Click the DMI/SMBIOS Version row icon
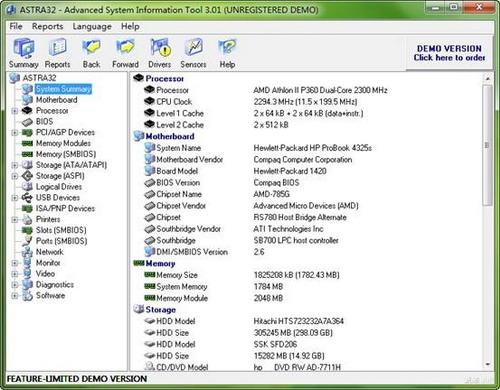The height and width of the screenshot is (390, 500). [149, 251]
